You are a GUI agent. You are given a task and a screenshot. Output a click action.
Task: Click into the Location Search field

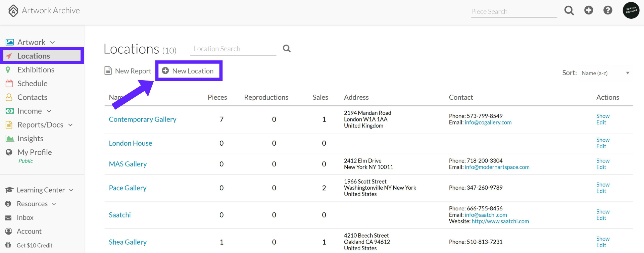tap(233, 49)
